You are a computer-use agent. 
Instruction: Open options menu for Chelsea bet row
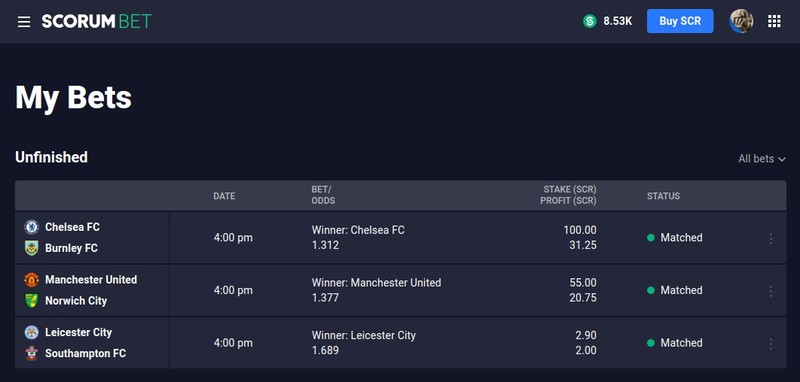771,238
